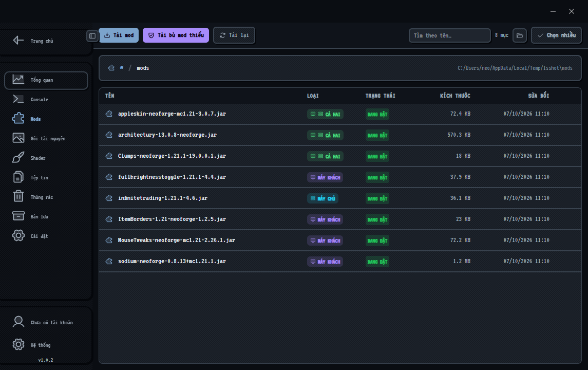Image resolution: width=588 pixels, height=370 pixels.
Task: Toggle ĐANG BẬT status for infinitetrading
Action: [x=377, y=198]
